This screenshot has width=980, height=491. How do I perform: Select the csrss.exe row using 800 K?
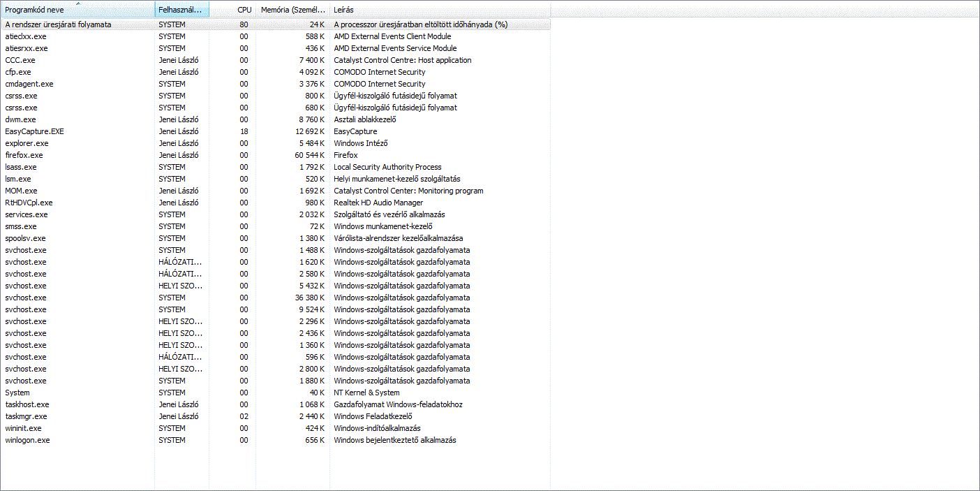pos(276,96)
